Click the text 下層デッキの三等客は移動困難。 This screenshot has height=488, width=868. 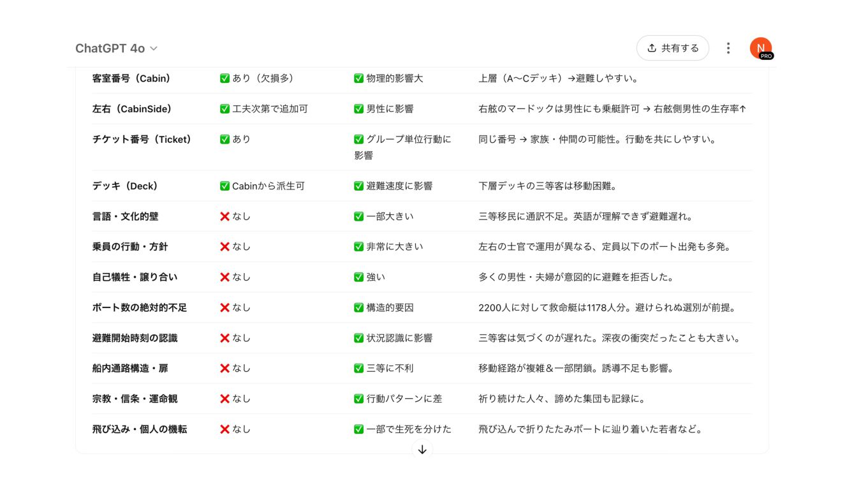tap(548, 186)
